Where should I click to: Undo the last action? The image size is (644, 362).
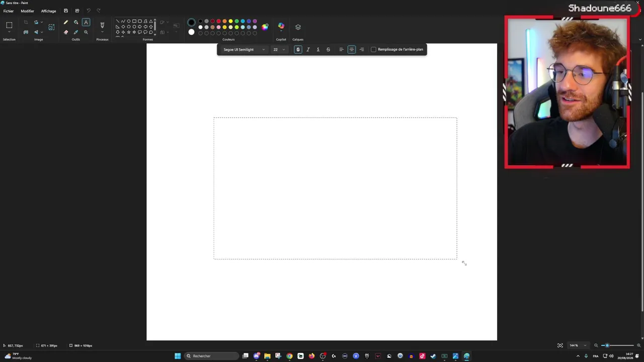[88, 11]
